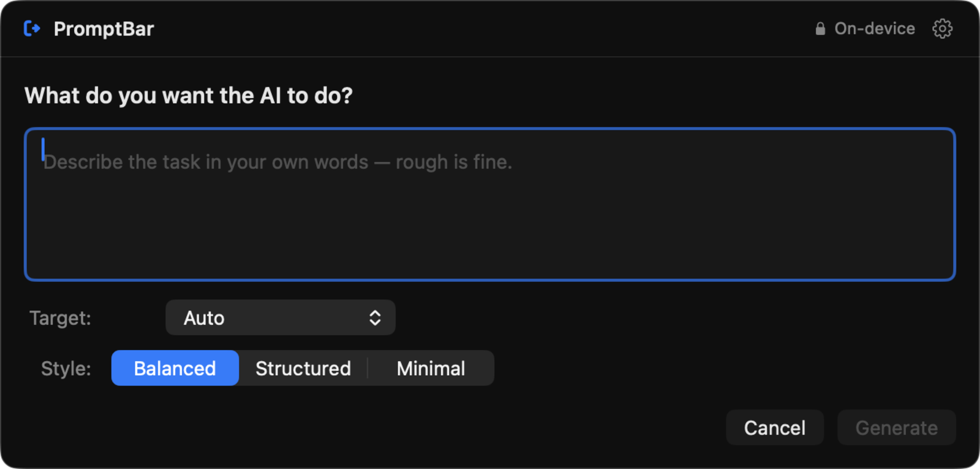
Task: Click the 'What do you want the AI to do?' heading
Action: pos(189,96)
